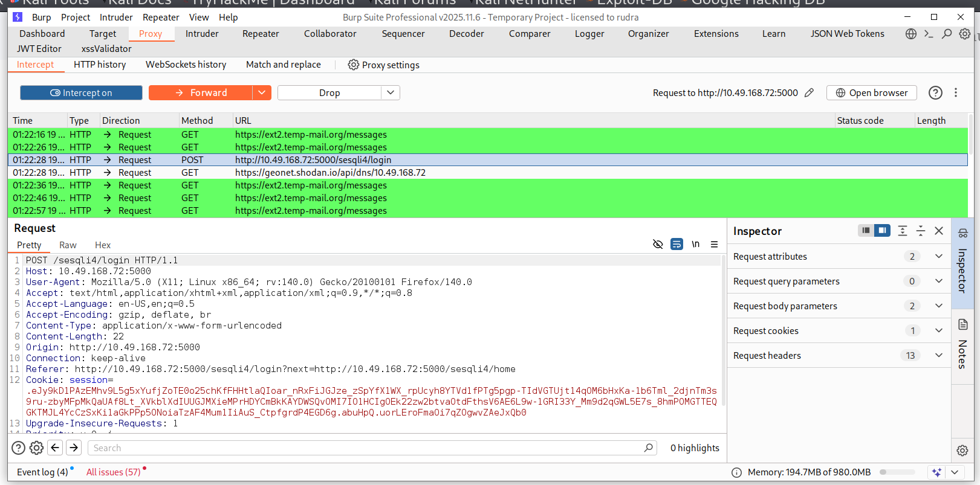Select the POST sesqli4/login request row

(488, 160)
